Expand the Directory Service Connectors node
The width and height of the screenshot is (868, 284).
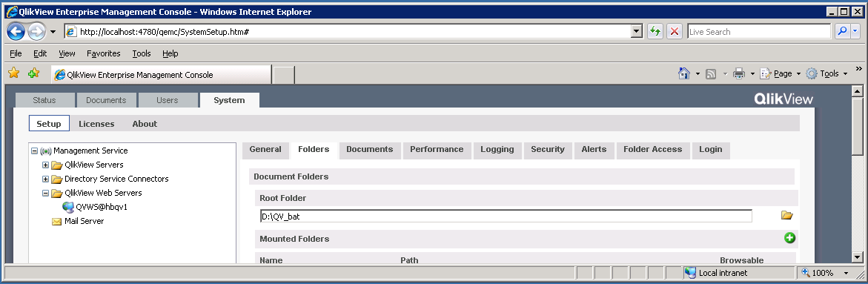pos(45,179)
